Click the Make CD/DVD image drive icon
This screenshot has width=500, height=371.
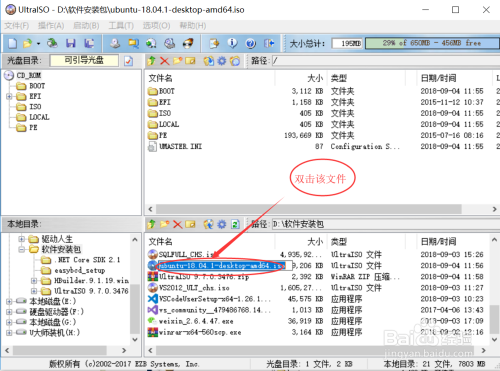pyautogui.click(x=115, y=43)
